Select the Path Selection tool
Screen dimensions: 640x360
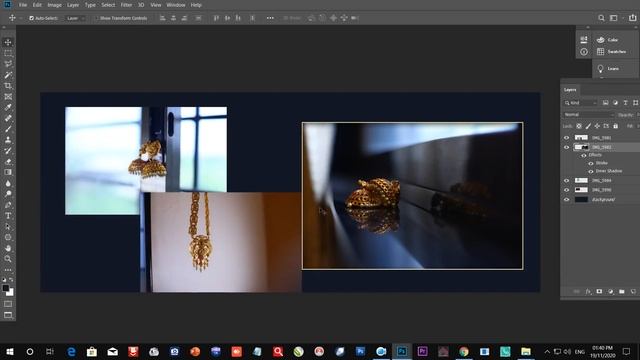click(8, 227)
